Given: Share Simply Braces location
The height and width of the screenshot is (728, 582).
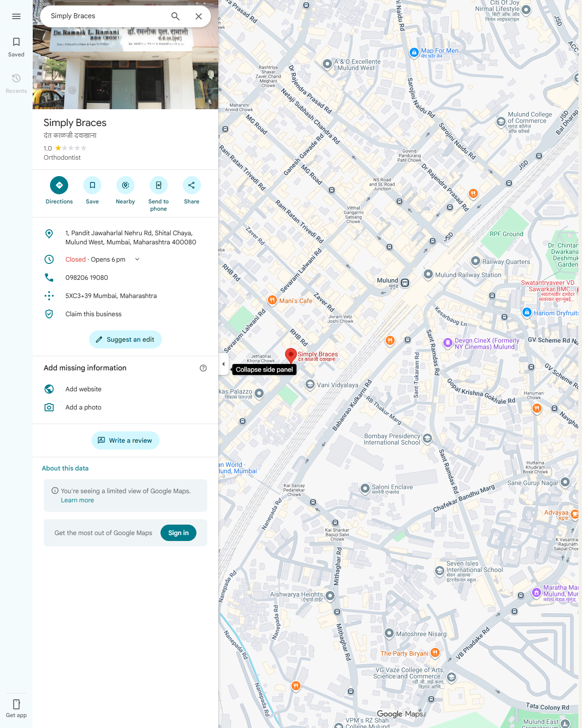Looking at the screenshot, I should (192, 185).
